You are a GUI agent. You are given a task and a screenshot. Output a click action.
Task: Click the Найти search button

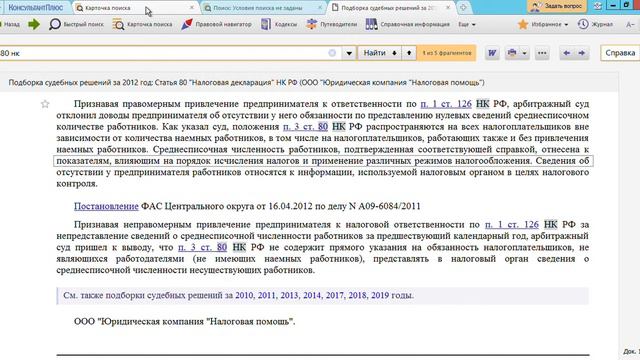375,53
